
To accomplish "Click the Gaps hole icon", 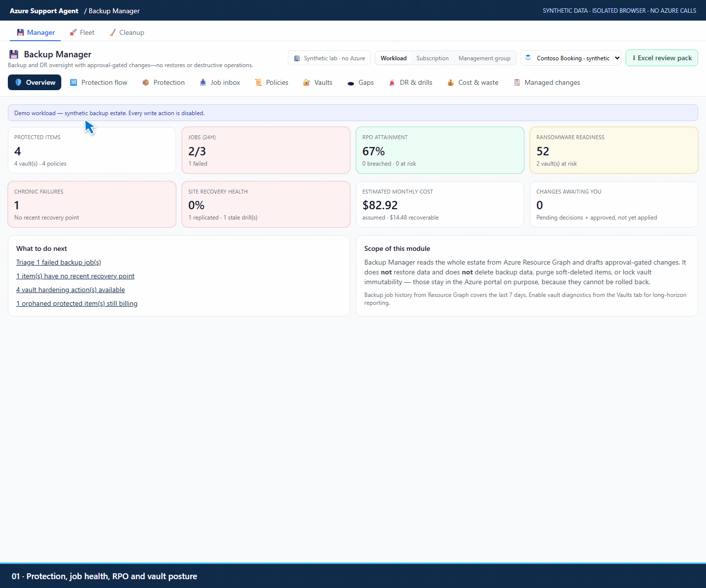I will [x=351, y=83].
